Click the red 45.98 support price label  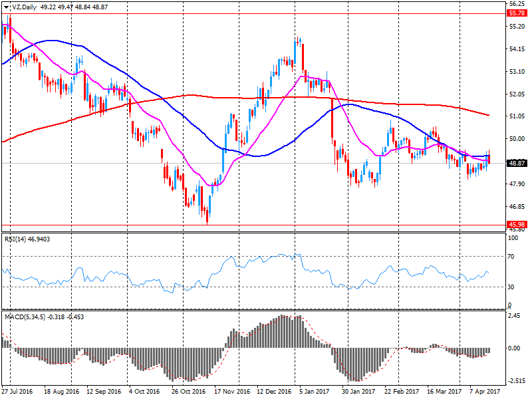[x=517, y=225]
